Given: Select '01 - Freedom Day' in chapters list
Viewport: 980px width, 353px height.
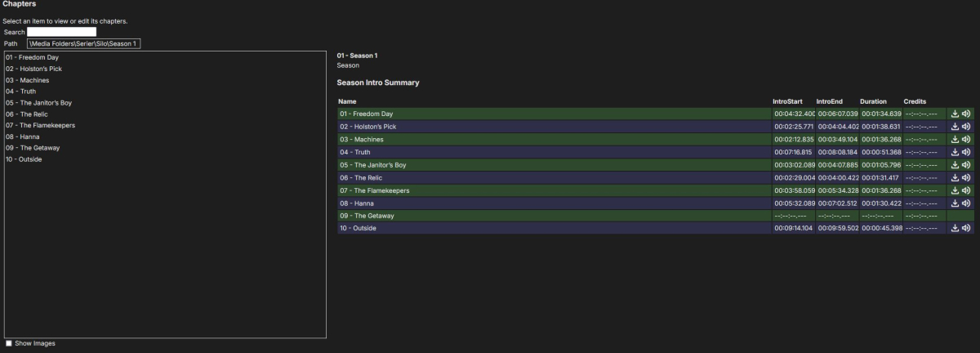Looking at the screenshot, I should pos(32,58).
